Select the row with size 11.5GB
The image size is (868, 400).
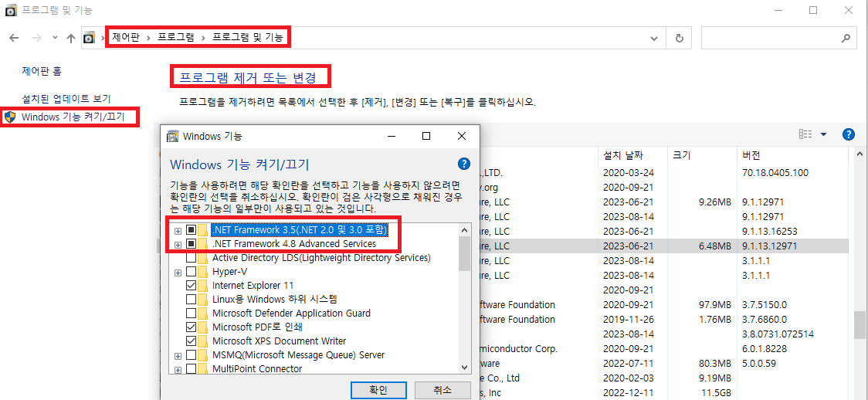click(663, 393)
